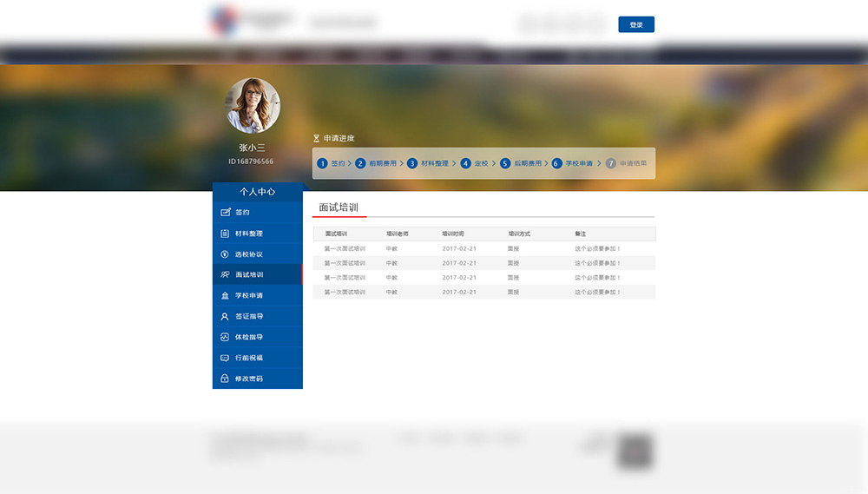The image size is (868, 494).
Task: Open 学校申请 via its building icon
Action: [x=225, y=296]
